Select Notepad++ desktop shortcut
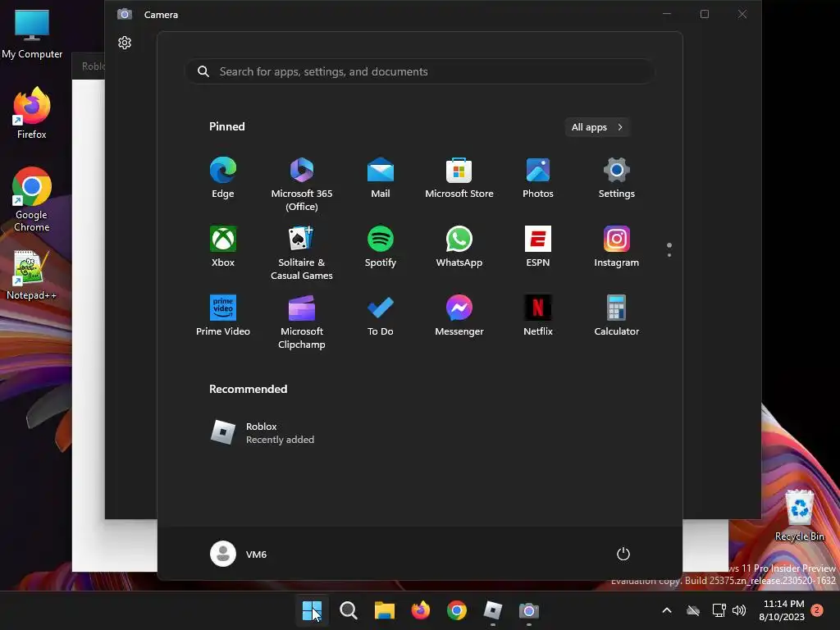This screenshot has height=630, width=840. point(32,276)
